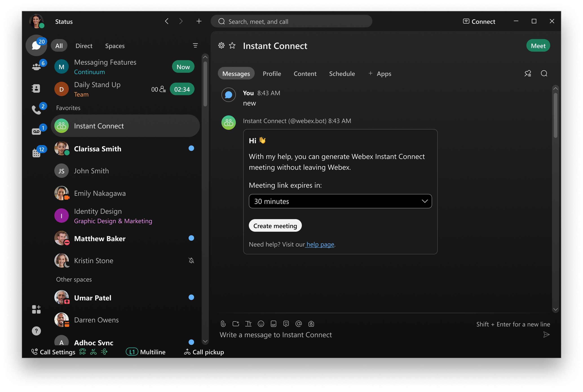
Task: Search within the Instant Connect space
Action: (544, 73)
